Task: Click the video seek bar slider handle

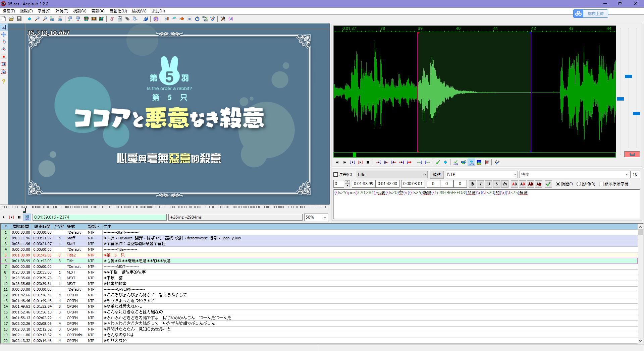Action: pos(24,210)
